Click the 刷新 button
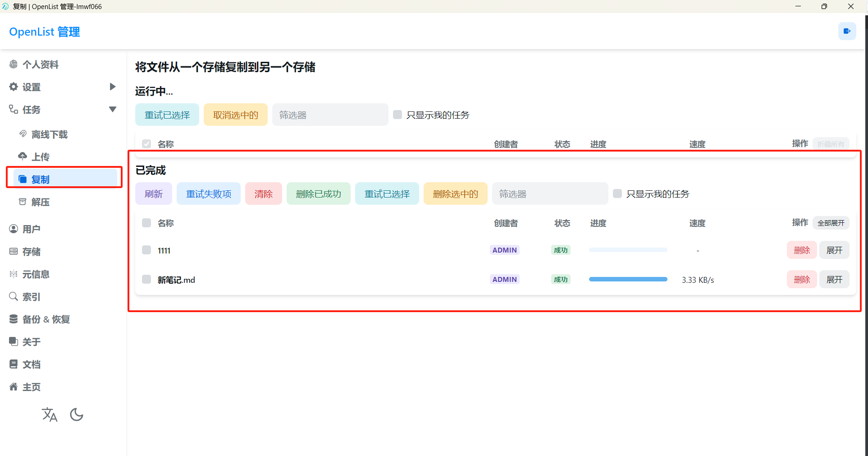This screenshot has width=868, height=456. point(154,193)
